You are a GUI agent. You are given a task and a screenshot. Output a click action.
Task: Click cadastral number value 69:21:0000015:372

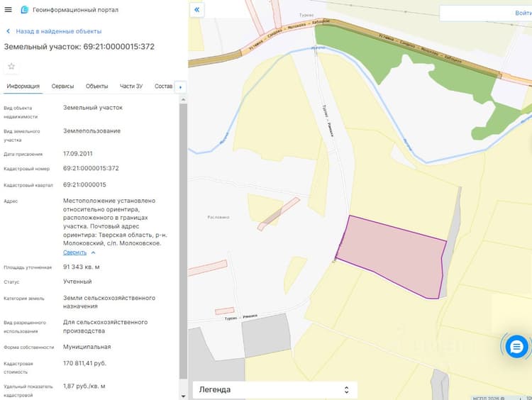(91, 168)
